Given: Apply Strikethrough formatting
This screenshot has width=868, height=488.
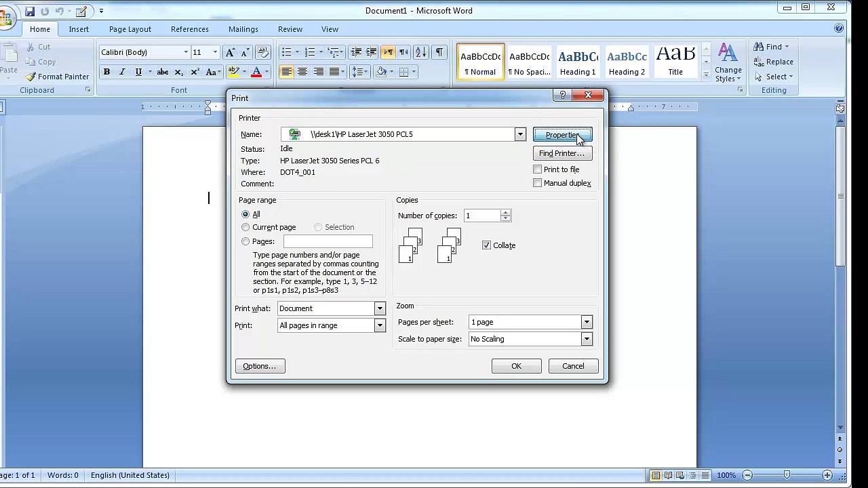Looking at the screenshot, I should tap(163, 72).
